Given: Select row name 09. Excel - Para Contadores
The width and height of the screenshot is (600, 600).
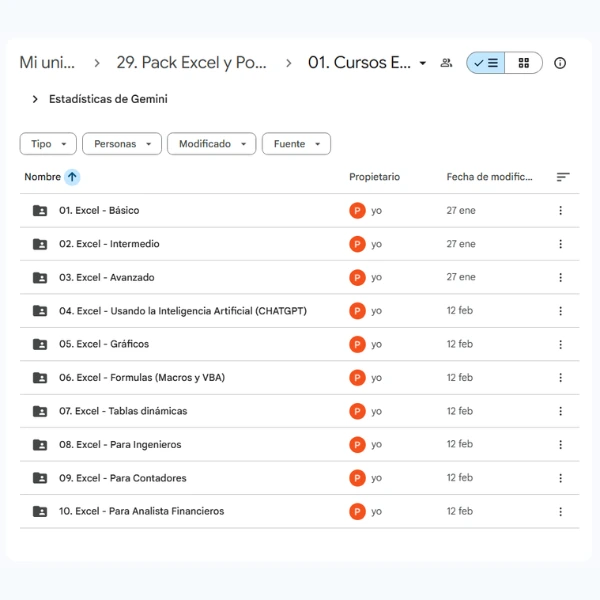Looking at the screenshot, I should click(x=123, y=478).
